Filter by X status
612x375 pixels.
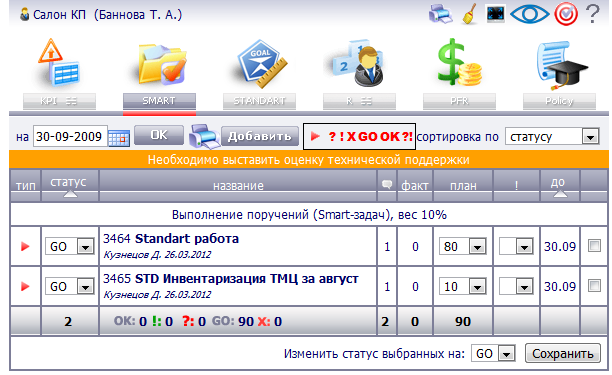pos(351,137)
